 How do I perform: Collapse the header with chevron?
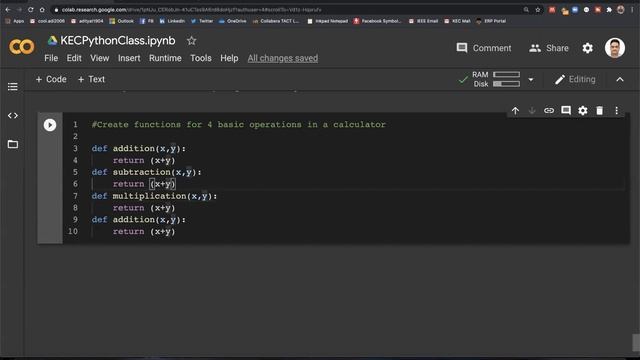click(x=620, y=80)
